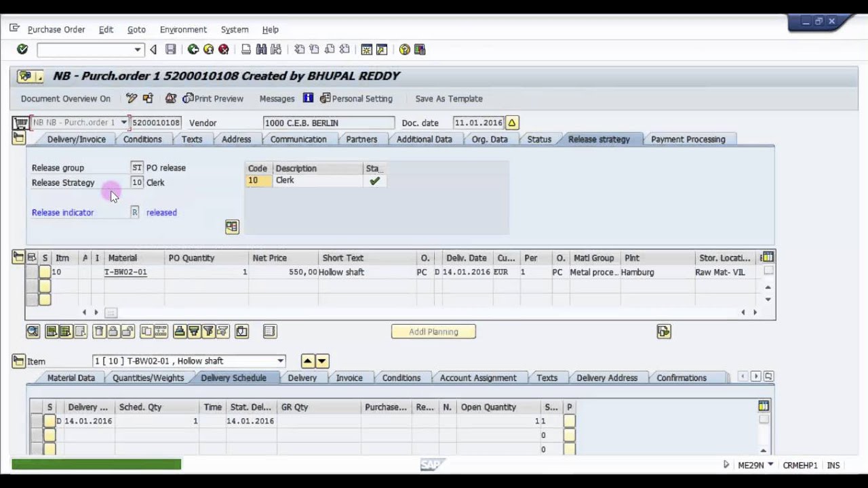Screen dimensions: 868x488
Task: Click the Vendor field 1000 C.E.B. BERLIN
Action: [x=329, y=123]
